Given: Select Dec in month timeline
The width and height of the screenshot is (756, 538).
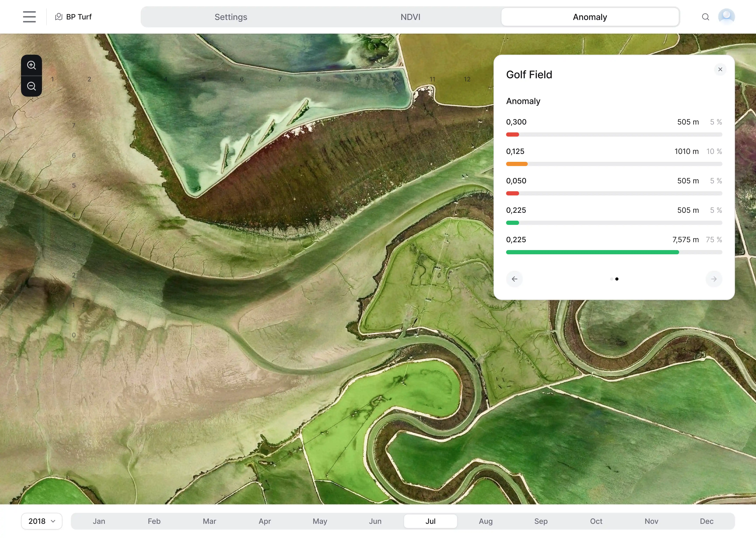Looking at the screenshot, I should (x=706, y=521).
